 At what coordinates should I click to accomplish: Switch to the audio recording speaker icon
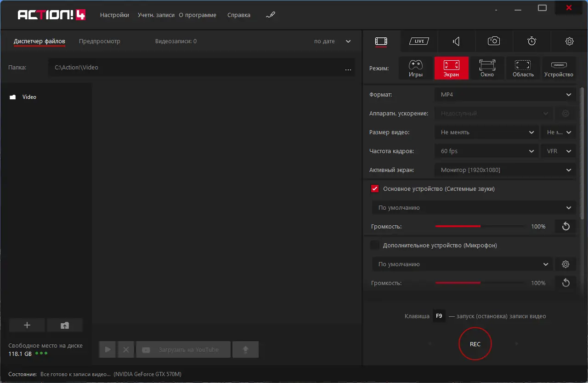point(456,41)
